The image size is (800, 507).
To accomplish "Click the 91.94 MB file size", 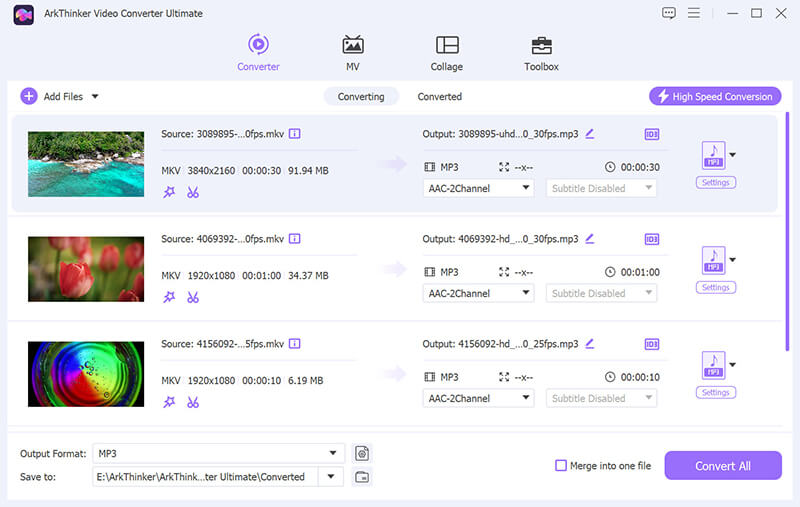I will pos(308,170).
